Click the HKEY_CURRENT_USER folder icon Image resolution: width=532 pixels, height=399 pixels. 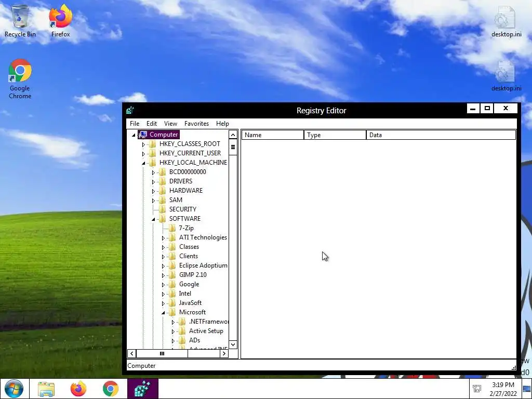pyautogui.click(x=153, y=153)
